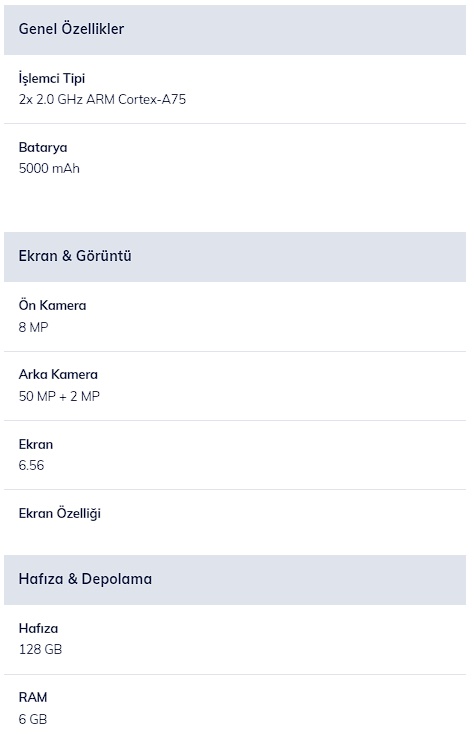
Task: Click the Genel Özellikler section header
Action: (x=235, y=29)
